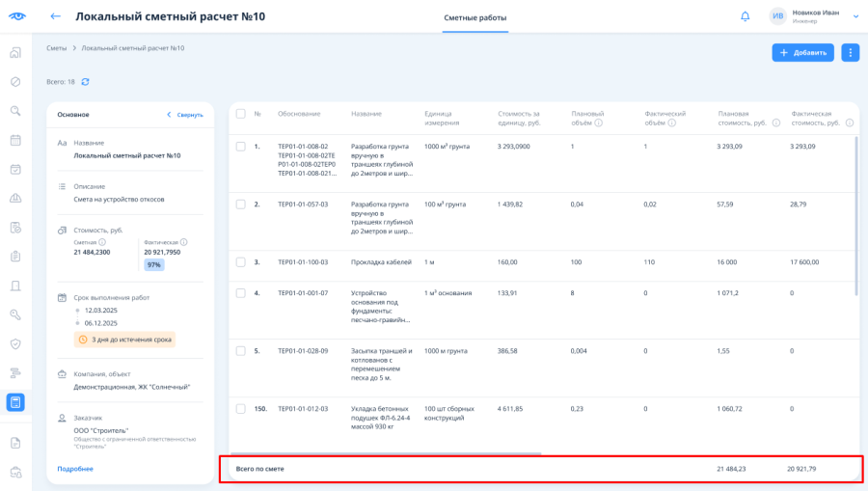The height and width of the screenshot is (491, 868).
Task: Open the calendar icon in sidebar
Action: (x=15, y=140)
